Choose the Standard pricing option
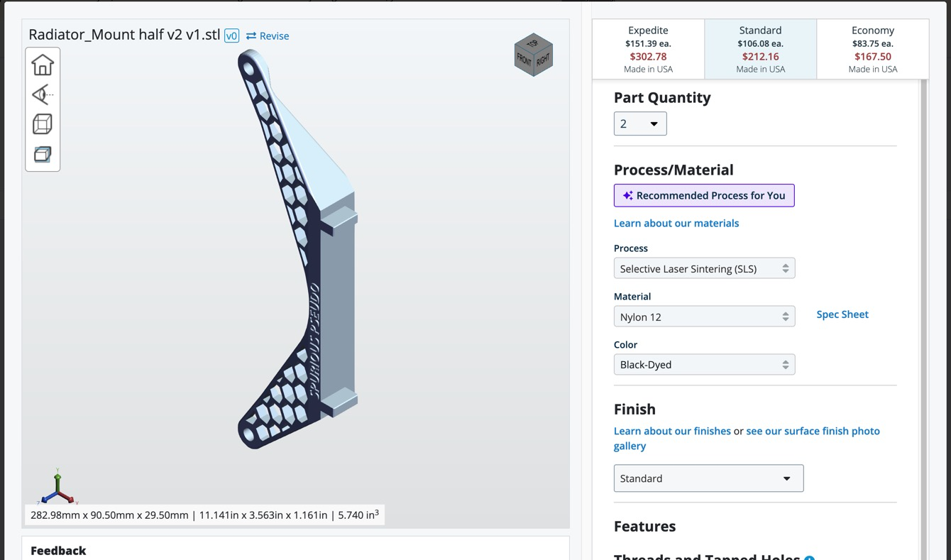This screenshot has width=951, height=560. tap(760, 49)
